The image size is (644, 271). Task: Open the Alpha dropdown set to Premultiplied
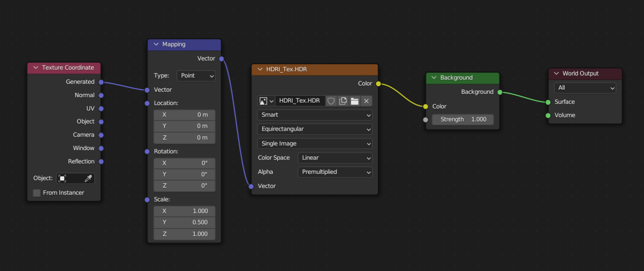tap(335, 172)
